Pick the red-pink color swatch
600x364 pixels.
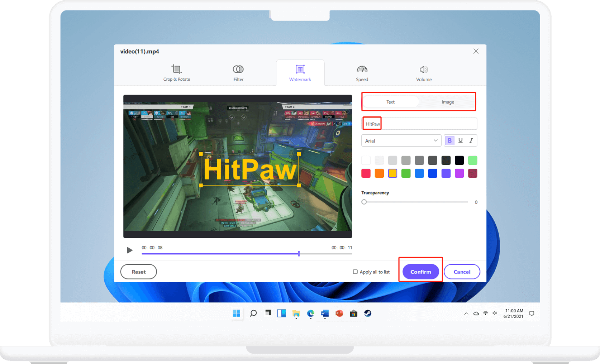tap(366, 173)
